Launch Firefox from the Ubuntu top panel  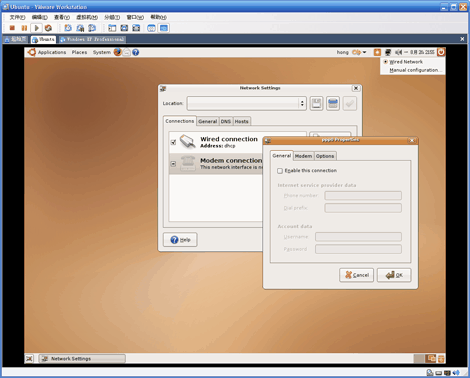tap(117, 52)
